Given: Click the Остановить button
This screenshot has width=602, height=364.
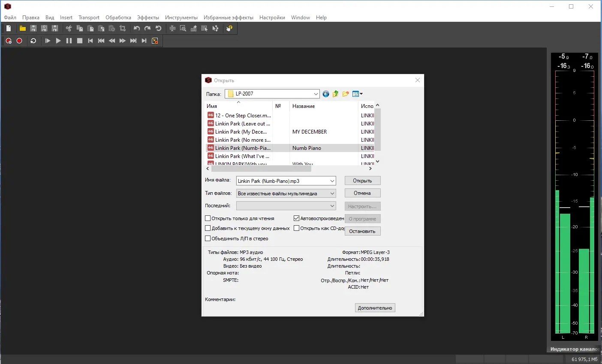Looking at the screenshot, I should pos(362,231).
